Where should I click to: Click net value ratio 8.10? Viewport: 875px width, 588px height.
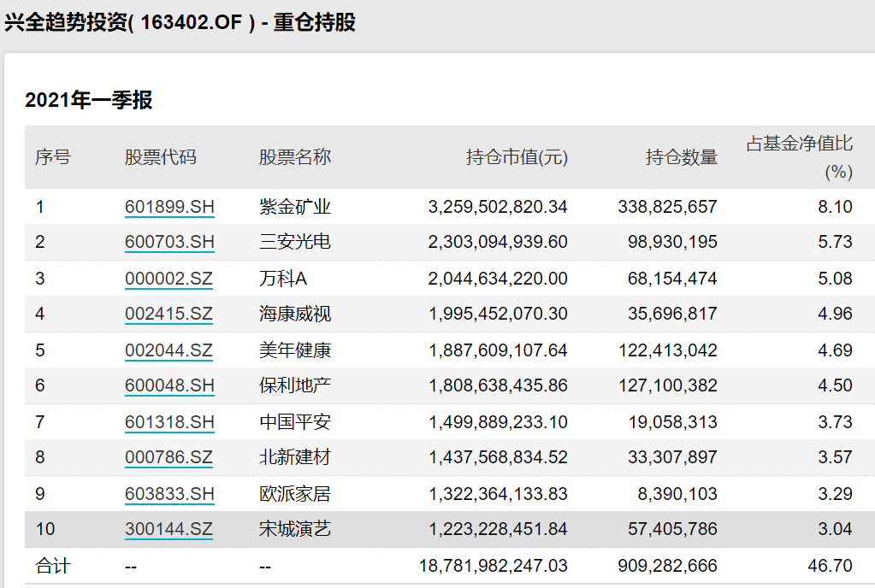point(836,207)
